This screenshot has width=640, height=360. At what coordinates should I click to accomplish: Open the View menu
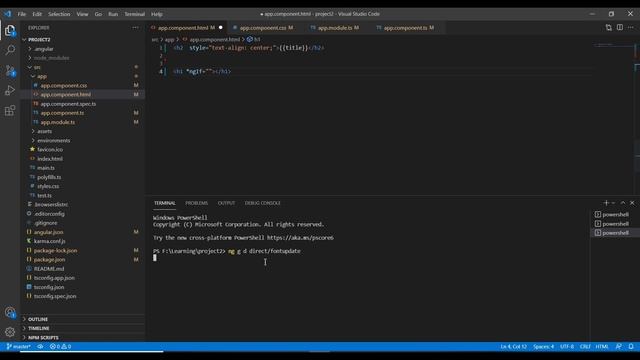[x=82, y=14]
